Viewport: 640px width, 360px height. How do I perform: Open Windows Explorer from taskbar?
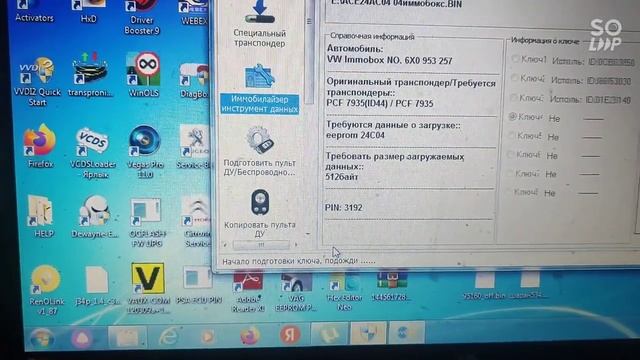tap(127, 337)
